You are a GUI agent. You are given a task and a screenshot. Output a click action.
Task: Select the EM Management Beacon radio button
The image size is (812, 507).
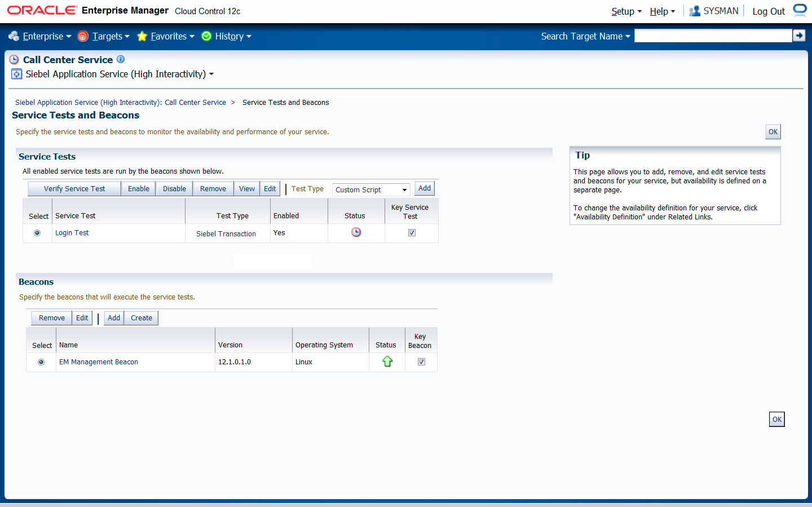[x=41, y=362]
